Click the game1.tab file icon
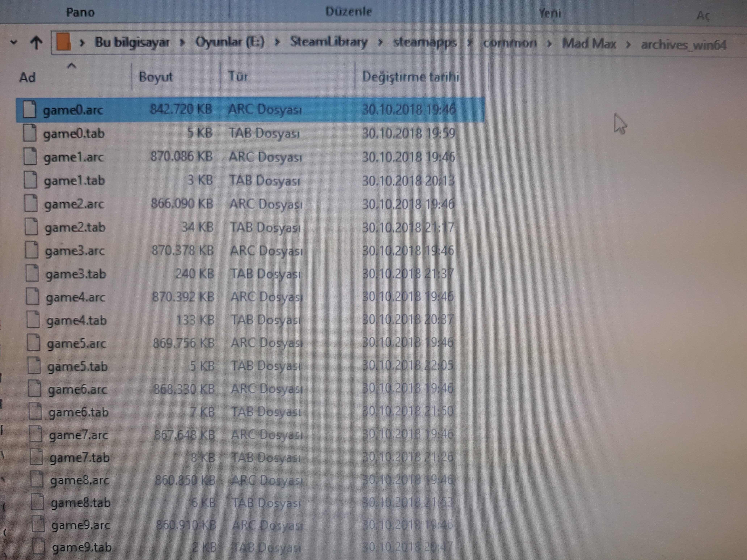Image resolution: width=747 pixels, height=560 pixels. pyautogui.click(x=30, y=180)
